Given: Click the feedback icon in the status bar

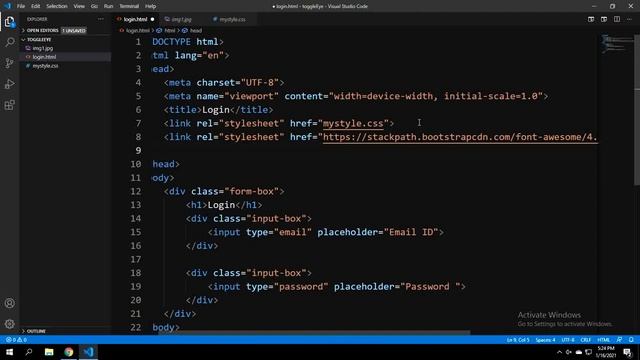Looking at the screenshot, I should 620,340.
